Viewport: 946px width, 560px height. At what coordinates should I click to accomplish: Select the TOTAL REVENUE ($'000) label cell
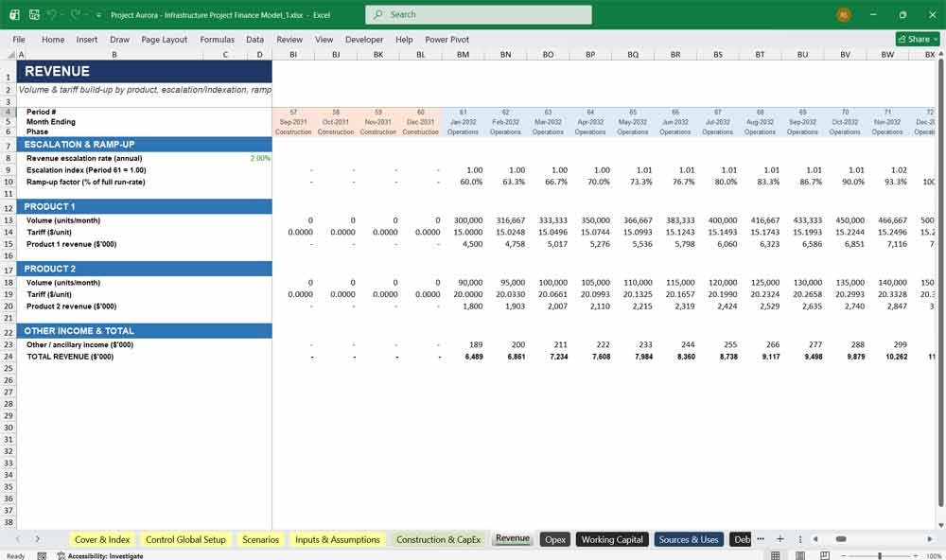pos(70,357)
